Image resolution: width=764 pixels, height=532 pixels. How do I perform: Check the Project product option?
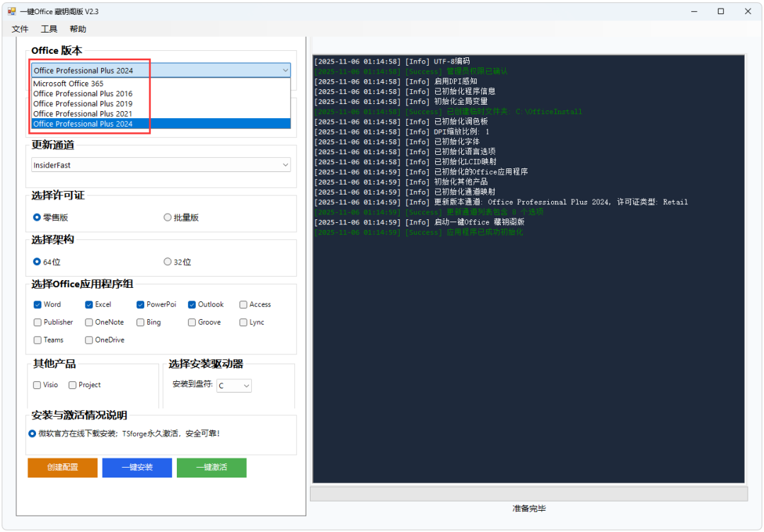tap(71, 384)
